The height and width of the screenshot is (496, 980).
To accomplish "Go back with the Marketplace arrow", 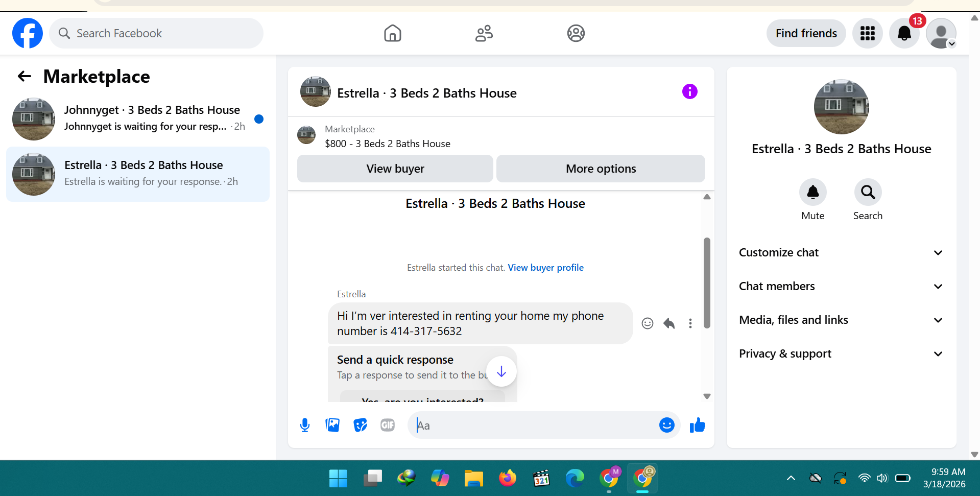I will (x=25, y=76).
